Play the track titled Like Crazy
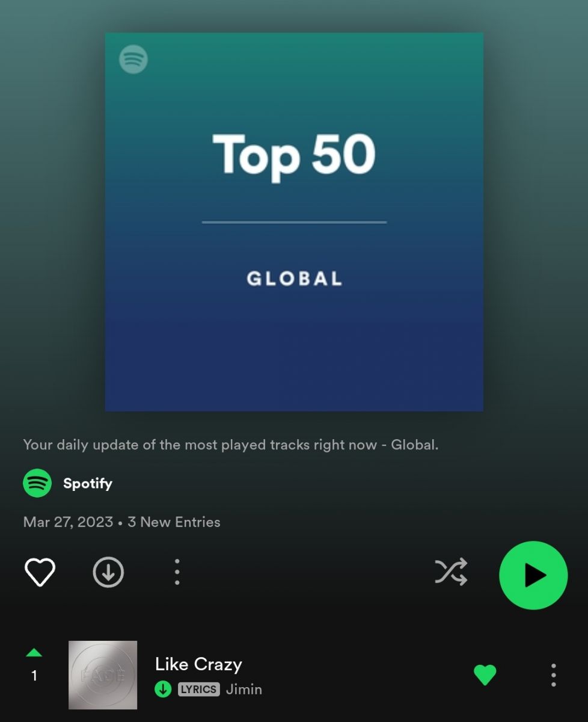Screen dimensions: 588x722 (198, 664)
